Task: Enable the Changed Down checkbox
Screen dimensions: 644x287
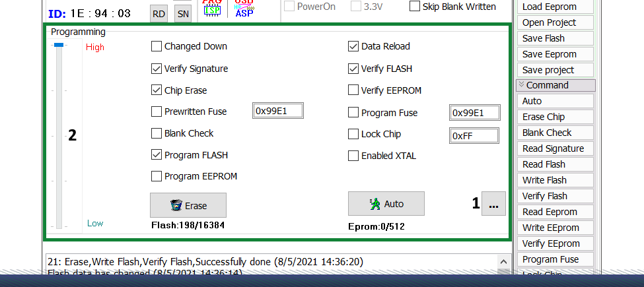Action: (157, 46)
